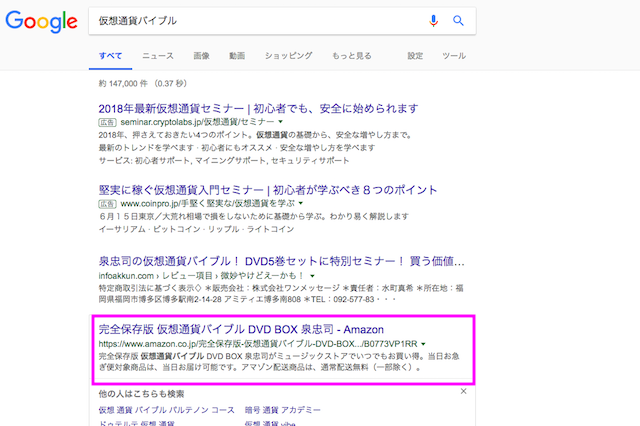Search 暗号 通貨 アカデミー suggestion
Viewport: 640px width, 426px height.
tap(282, 410)
